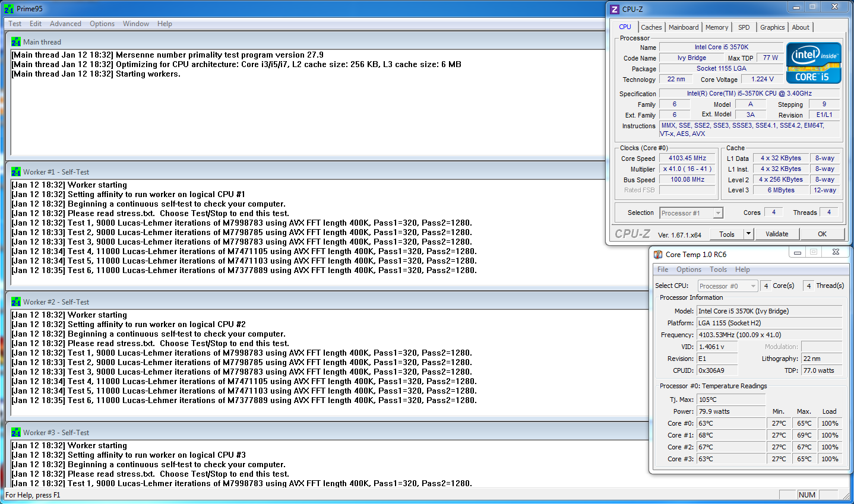
Task: Click the Main thread window icon
Action: pyautogui.click(x=16, y=42)
